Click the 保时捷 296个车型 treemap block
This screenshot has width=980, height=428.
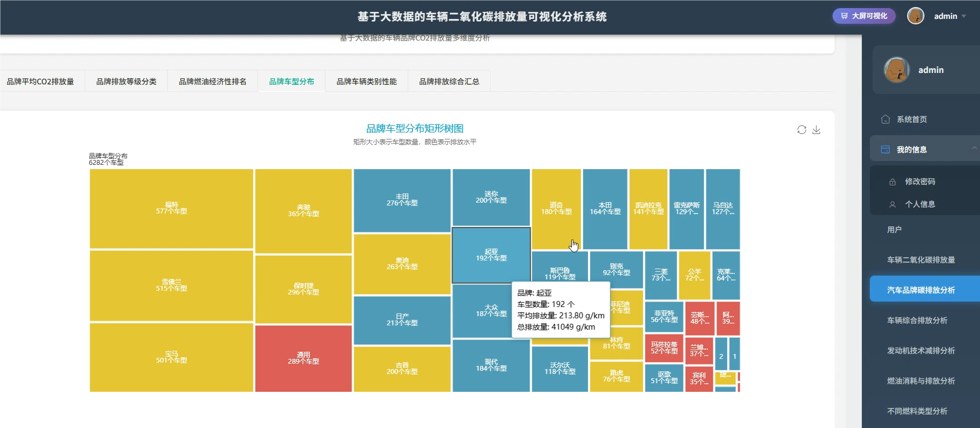(303, 289)
